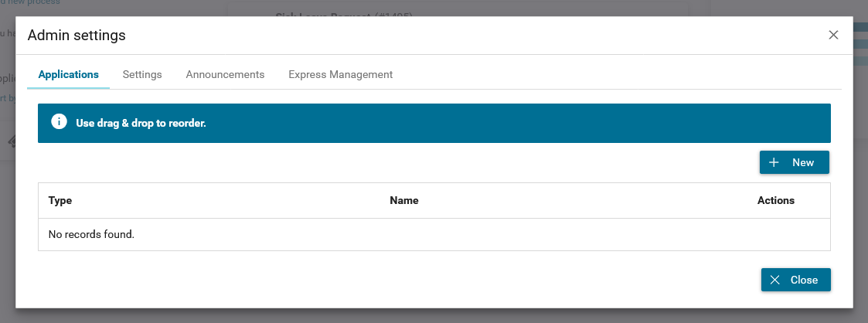868x323 pixels.
Task: Click the blue info banner background
Action: click(x=434, y=124)
